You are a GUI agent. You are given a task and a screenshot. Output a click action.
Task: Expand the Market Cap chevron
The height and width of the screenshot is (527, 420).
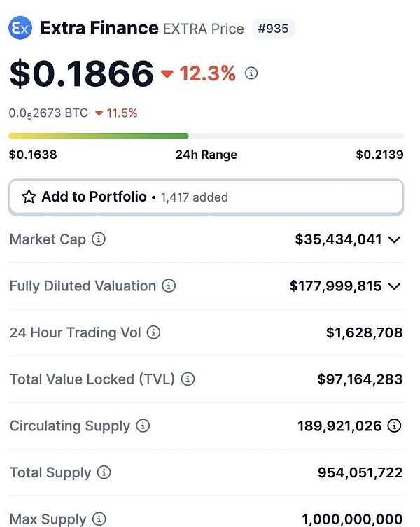pos(394,239)
